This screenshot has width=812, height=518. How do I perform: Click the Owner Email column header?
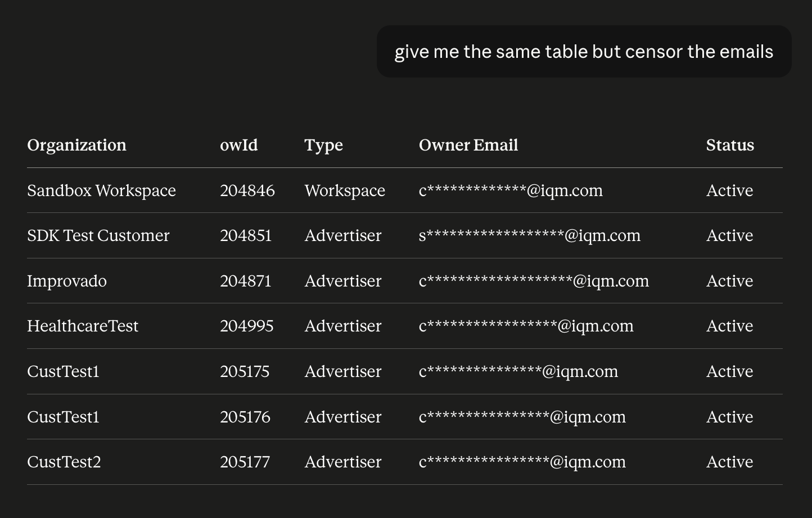pyautogui.click(x=468, y=145)
